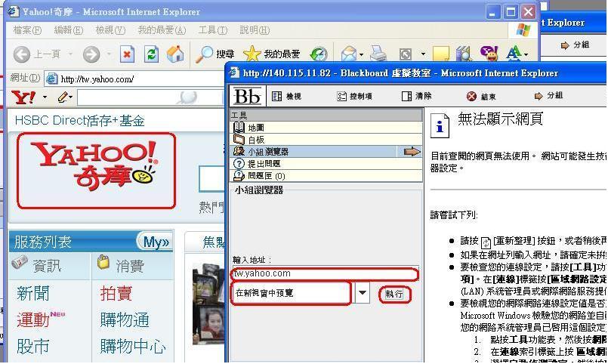This screenshot has width=608, height=364.
Task: Open the 工具(T) menu in IE
Action: click(x=212, y=30)
